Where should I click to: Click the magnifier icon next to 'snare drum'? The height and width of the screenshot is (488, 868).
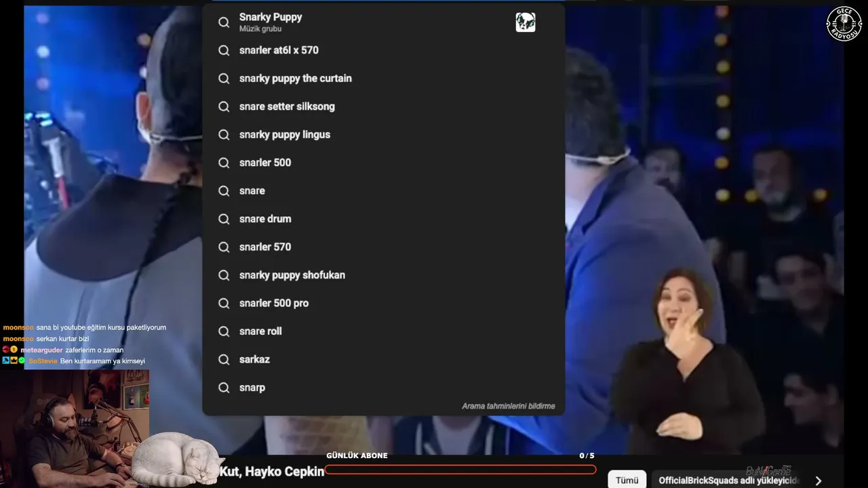224,219
